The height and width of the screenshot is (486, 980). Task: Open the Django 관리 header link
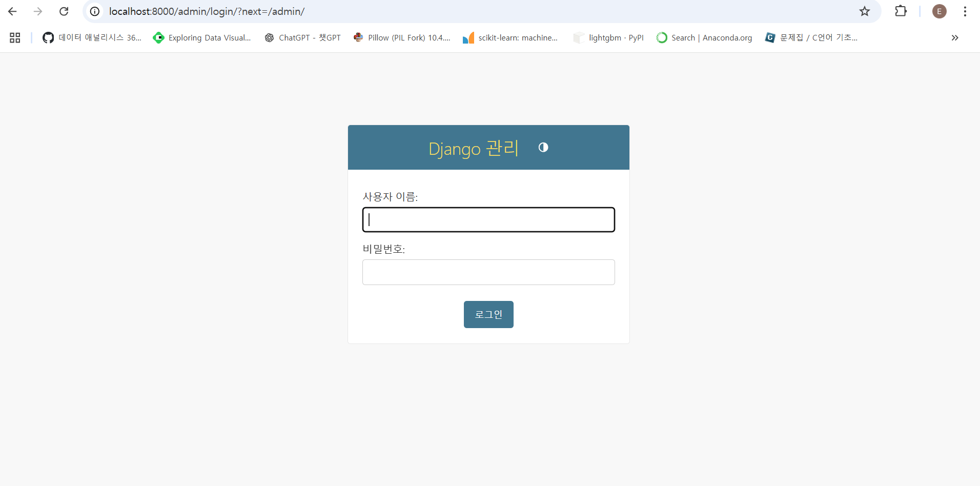[474, 149]
